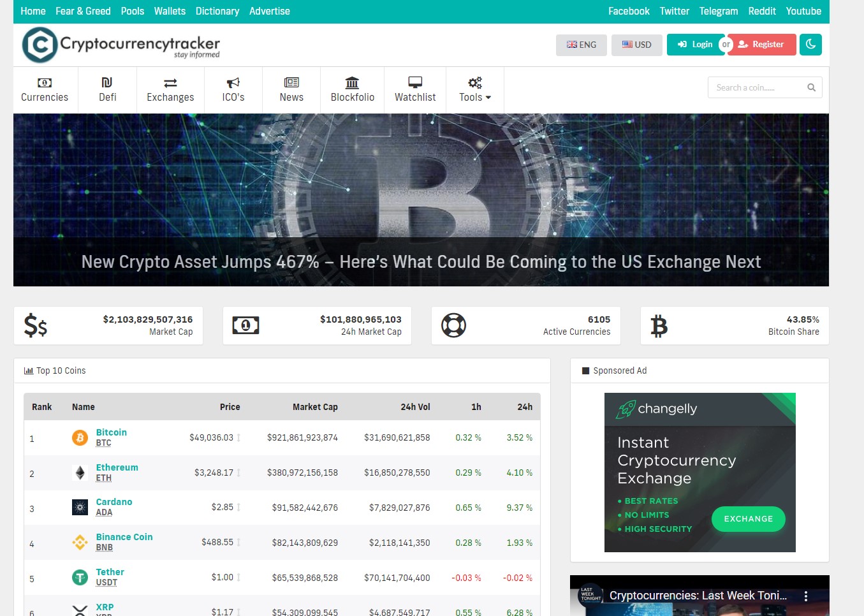This screenshot has width=864, height=616.
Task: Open the Defi section
Action: point(108,90)
